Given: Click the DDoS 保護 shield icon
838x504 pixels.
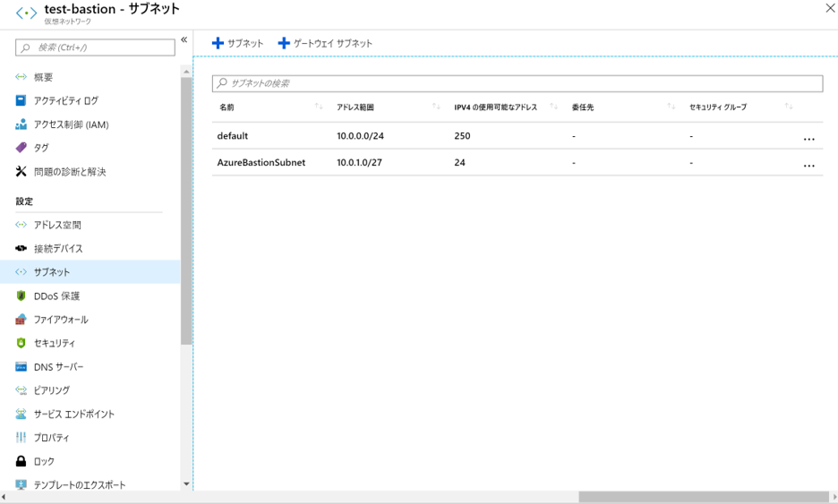Looking at the screenshot, I should pyautogui.click(x=21, y=295).
